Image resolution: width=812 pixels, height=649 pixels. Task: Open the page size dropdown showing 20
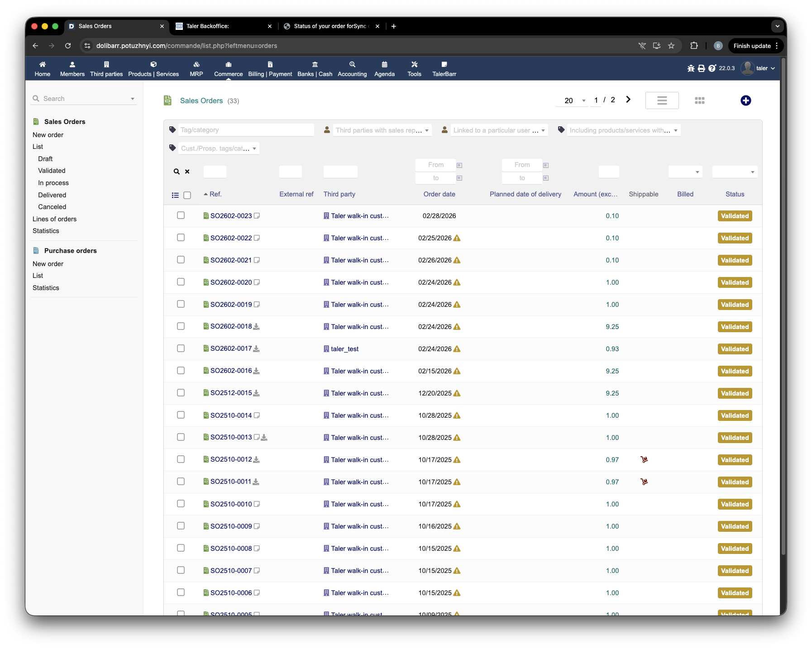(x=572, y=100)
